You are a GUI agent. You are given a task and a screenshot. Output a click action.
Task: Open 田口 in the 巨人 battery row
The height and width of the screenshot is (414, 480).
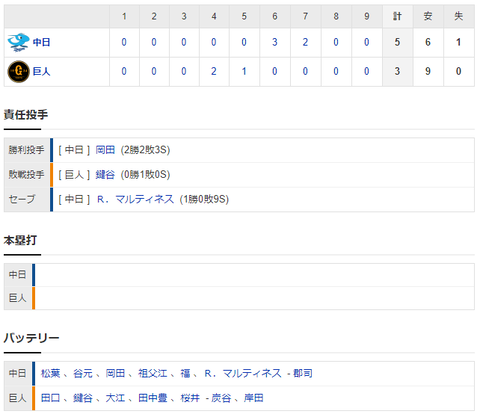tap(50, 398)
